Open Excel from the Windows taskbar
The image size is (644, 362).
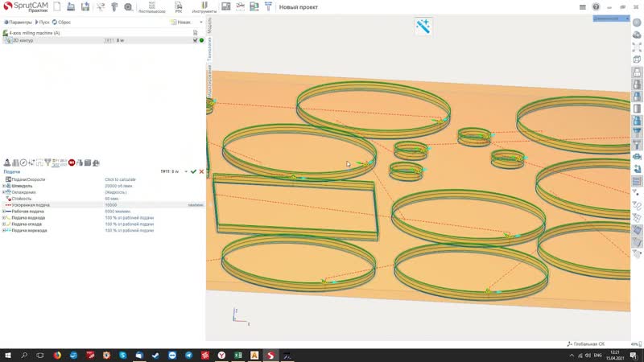237,356
